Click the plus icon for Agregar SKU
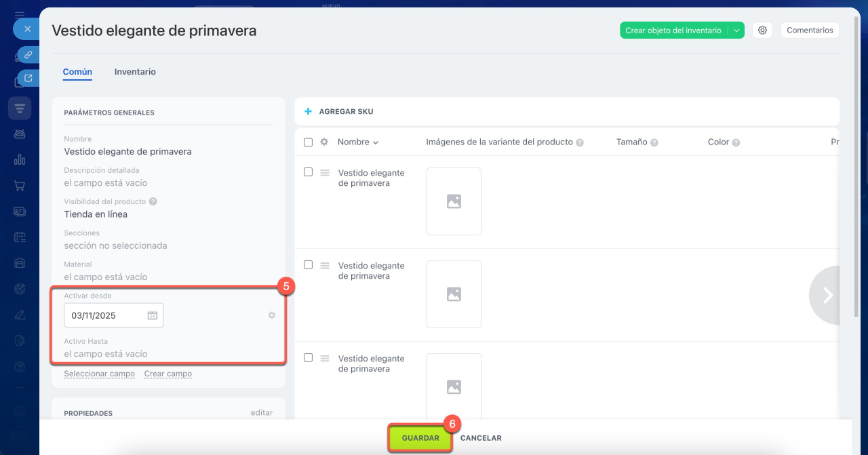Screen dimensions: 868x455 [309, 111]
